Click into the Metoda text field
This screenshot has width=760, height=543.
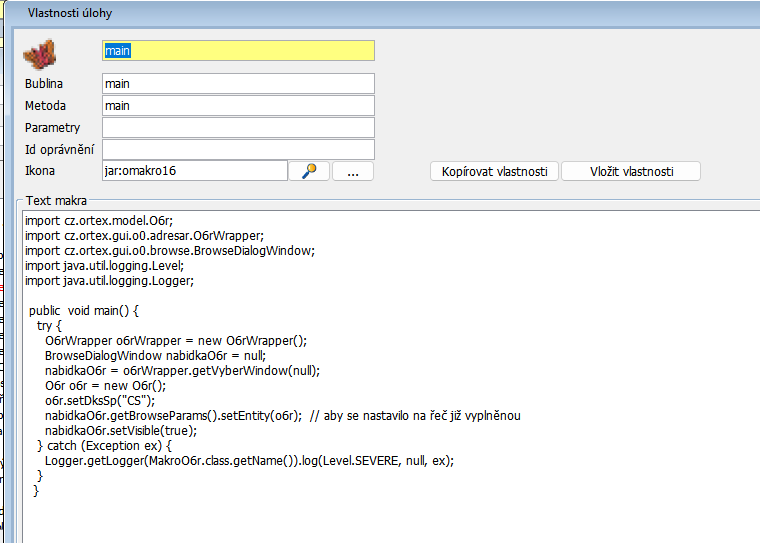click(238, 106)
